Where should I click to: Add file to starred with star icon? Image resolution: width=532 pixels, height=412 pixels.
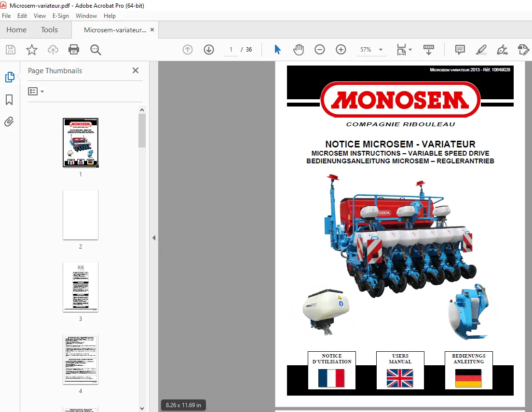[x=31, y=50]
